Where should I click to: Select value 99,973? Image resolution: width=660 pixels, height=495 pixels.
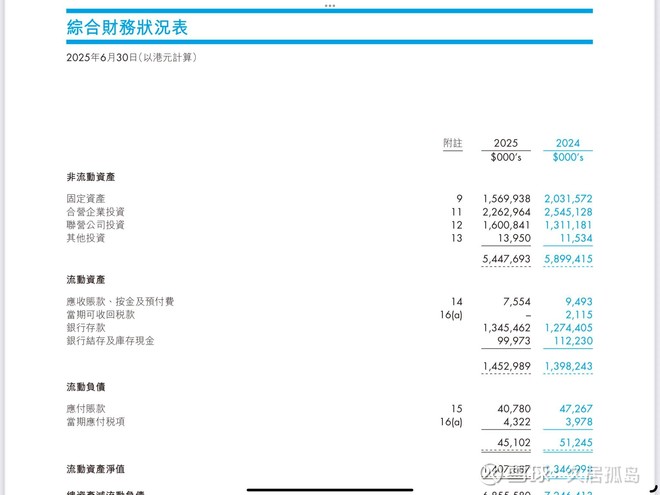pyautogui.click(x=514, y=341)
